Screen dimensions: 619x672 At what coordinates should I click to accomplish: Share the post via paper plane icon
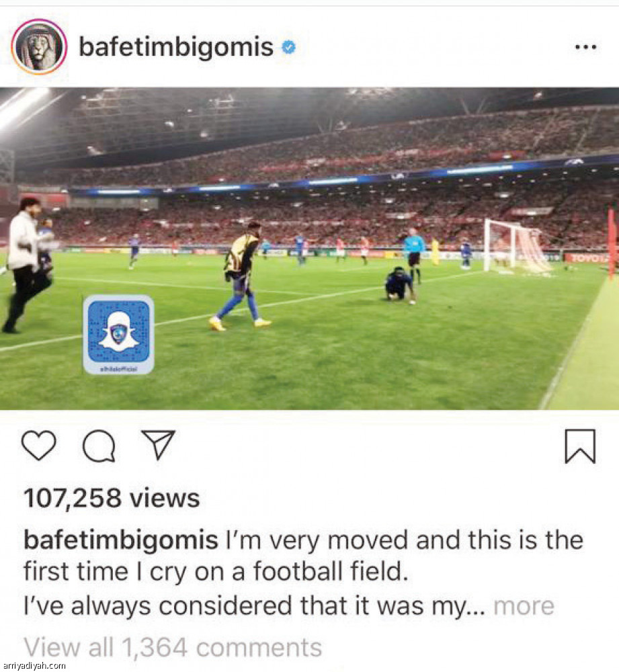point(159,445)
